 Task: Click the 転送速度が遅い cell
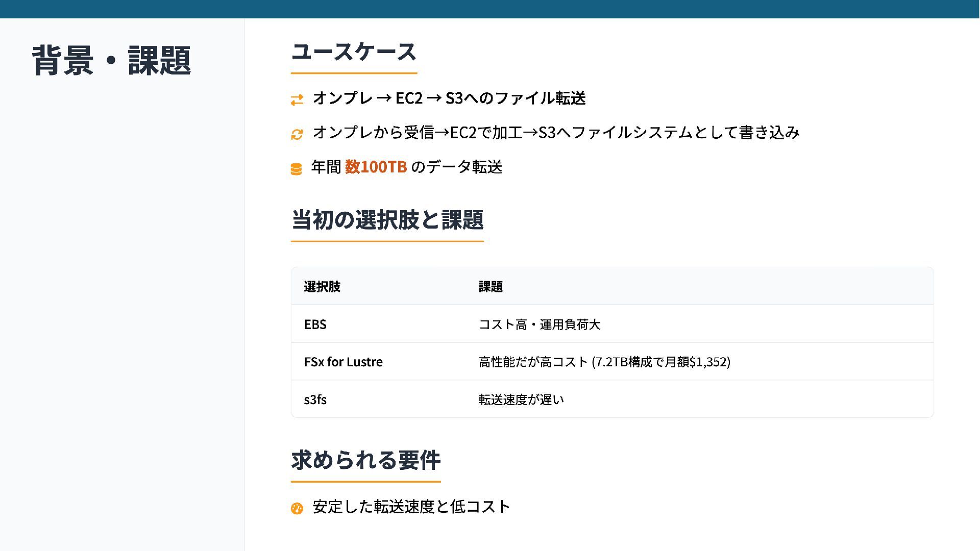point(521,399)
